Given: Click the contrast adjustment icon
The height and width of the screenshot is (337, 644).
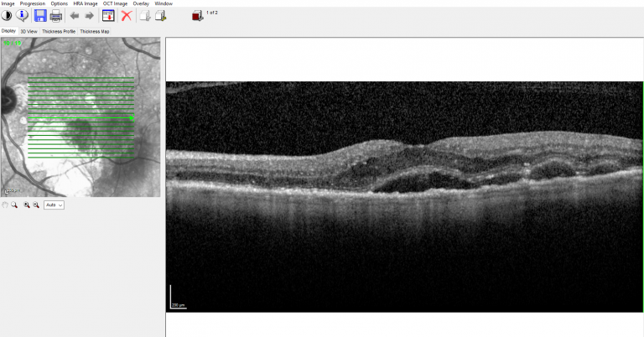Looking at the screenshot, I should [7, 15].
